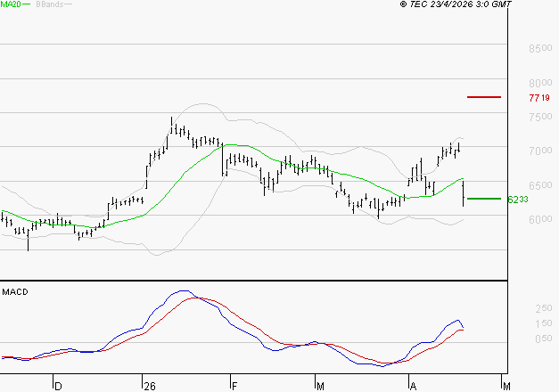Click the 7500 price axis label

click(540, 117)
